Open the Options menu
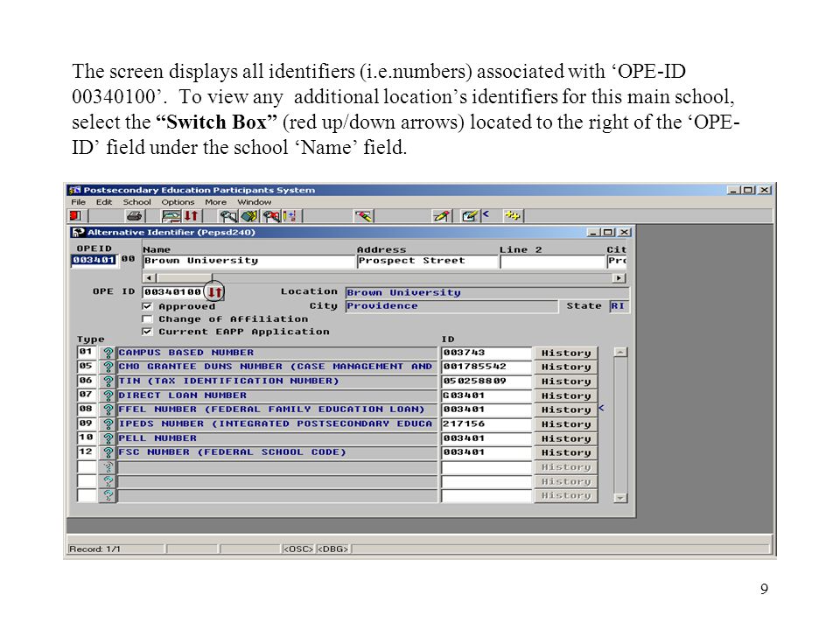This screenshot has width=840, height=630. point(178,202)
